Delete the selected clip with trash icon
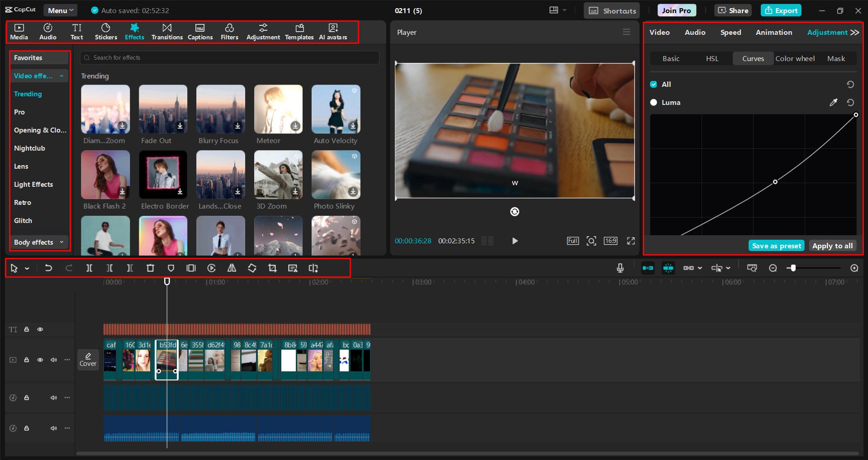Viewport: 868px width, 460px height. (x=150, y=268)
